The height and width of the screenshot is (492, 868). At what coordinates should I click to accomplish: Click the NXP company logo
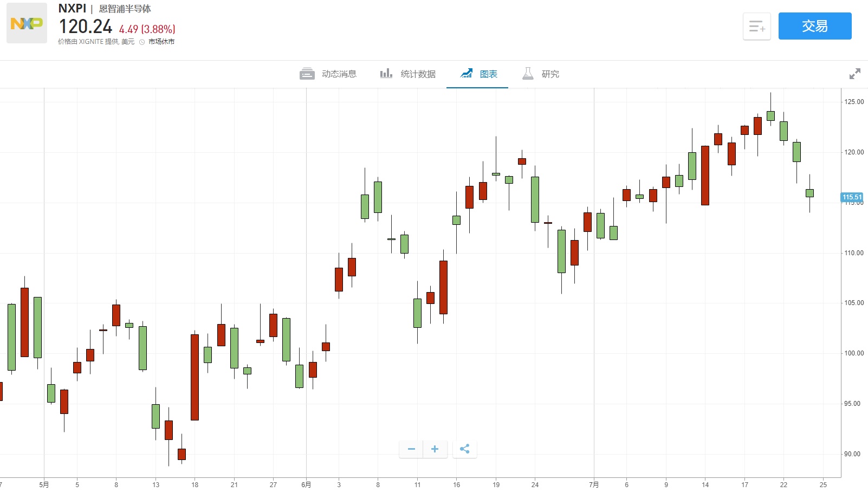click(x=27, y=23)
